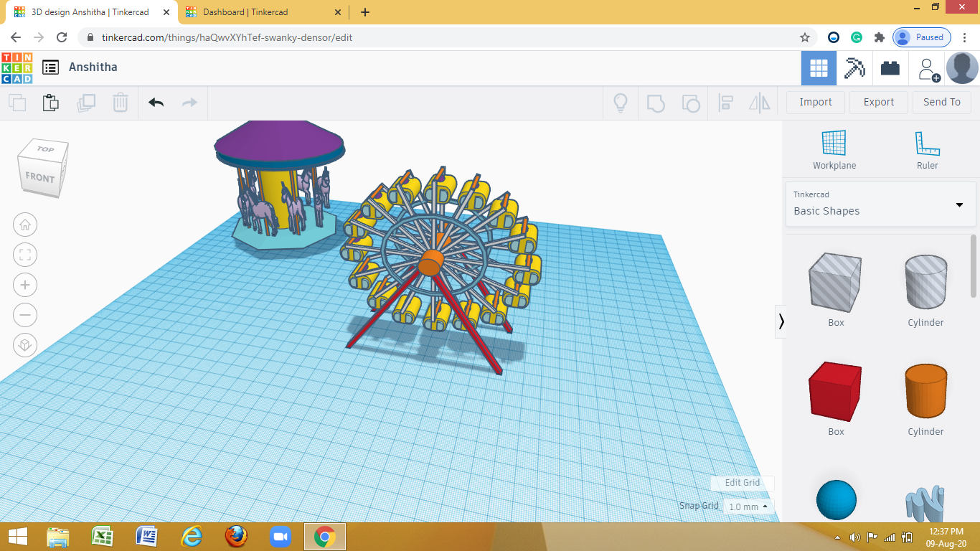Screen dimensions: 980x551
Task: Open Windows Start button
Action: pos(17,537)
